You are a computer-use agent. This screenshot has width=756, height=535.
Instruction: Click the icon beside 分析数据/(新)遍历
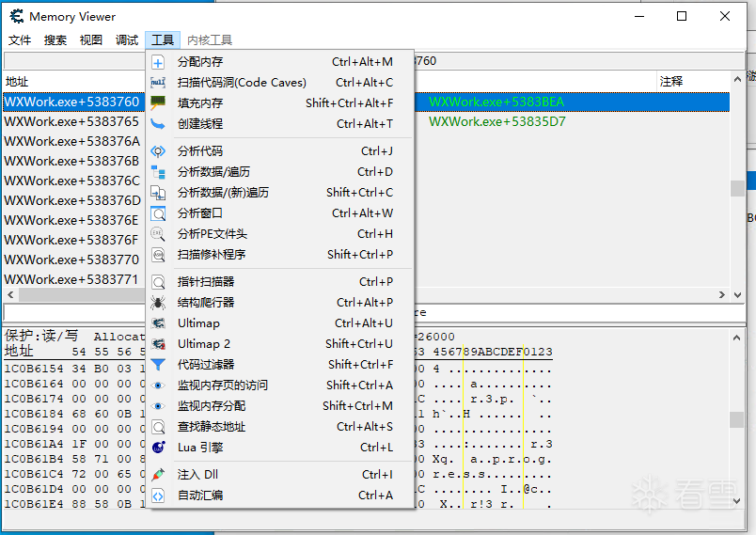point(158,193)
